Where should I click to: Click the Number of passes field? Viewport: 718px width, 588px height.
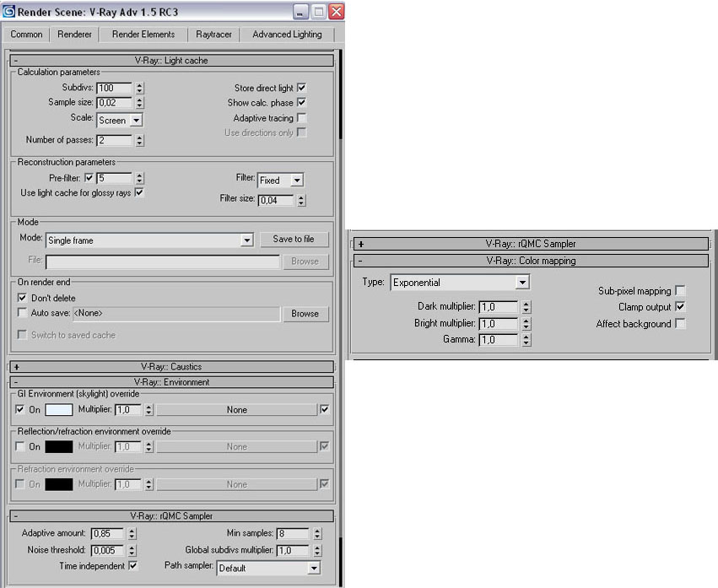[115, 140]
